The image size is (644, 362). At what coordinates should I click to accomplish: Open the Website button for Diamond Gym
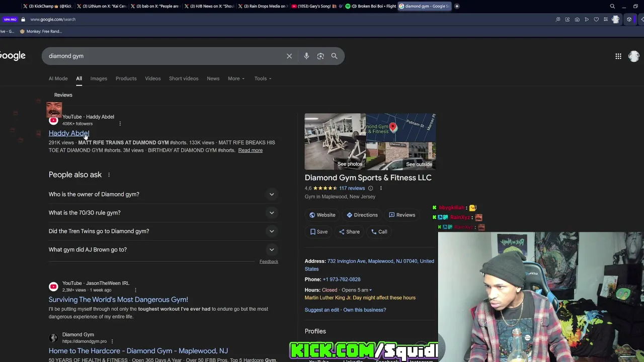[323, 215]
